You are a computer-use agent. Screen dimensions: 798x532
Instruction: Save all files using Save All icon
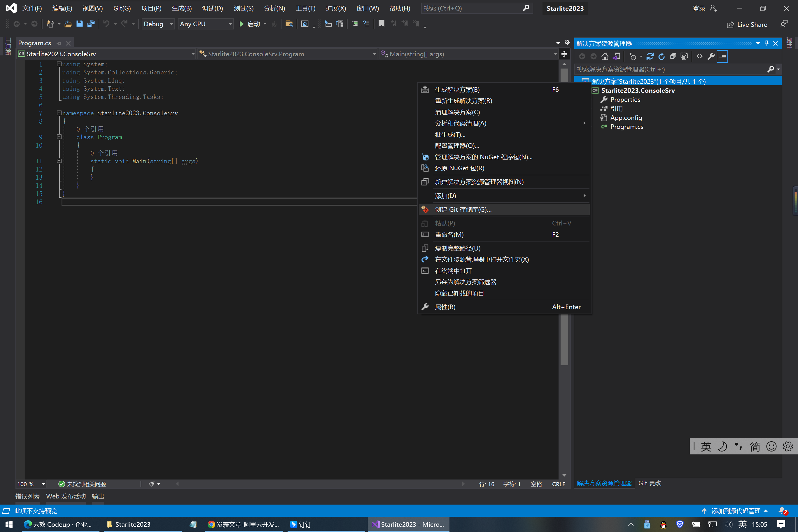click(x=91, y=24)
